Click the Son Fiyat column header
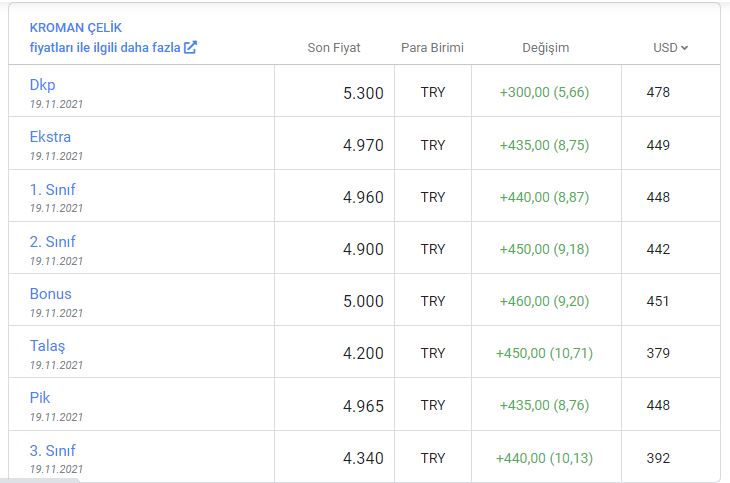The height and width of the screenshot is (483, 730). point(334,48)
